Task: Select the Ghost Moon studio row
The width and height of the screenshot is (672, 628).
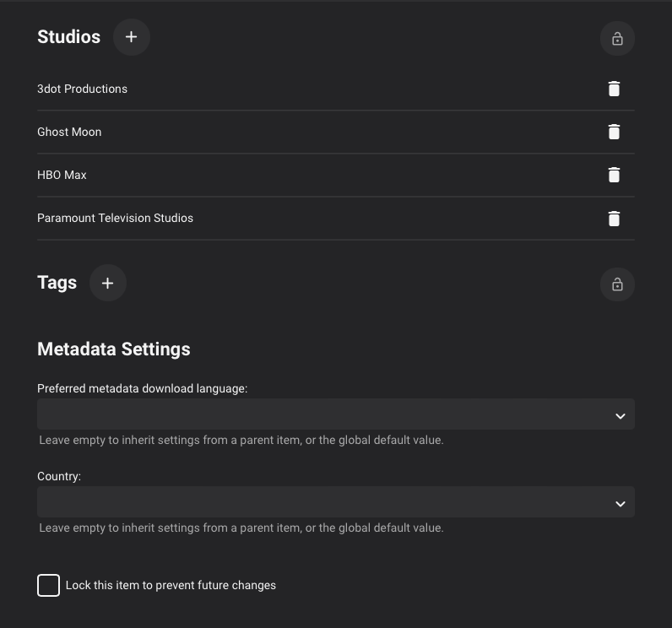Action: click(x=69, y=132)
